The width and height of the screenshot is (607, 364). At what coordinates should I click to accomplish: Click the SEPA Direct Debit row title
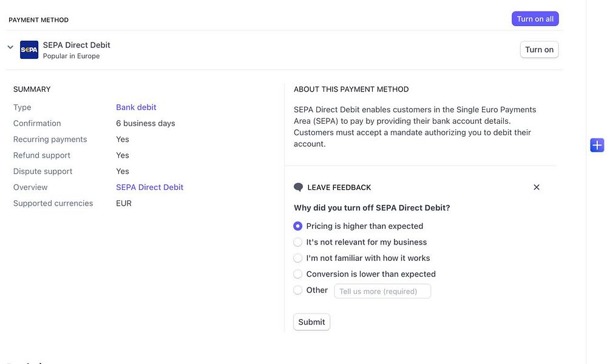point(76,45)
